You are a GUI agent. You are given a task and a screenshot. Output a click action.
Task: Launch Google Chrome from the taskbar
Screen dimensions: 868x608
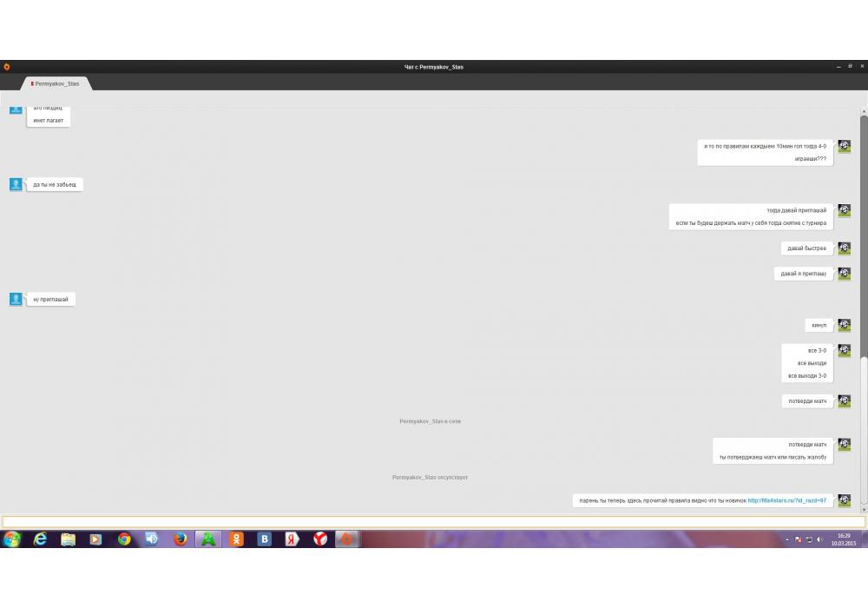pos(124,539)
